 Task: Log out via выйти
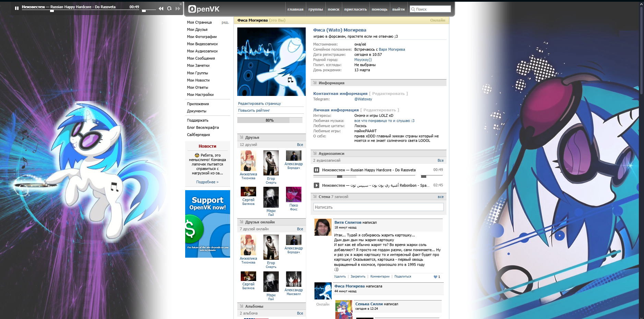398,9
